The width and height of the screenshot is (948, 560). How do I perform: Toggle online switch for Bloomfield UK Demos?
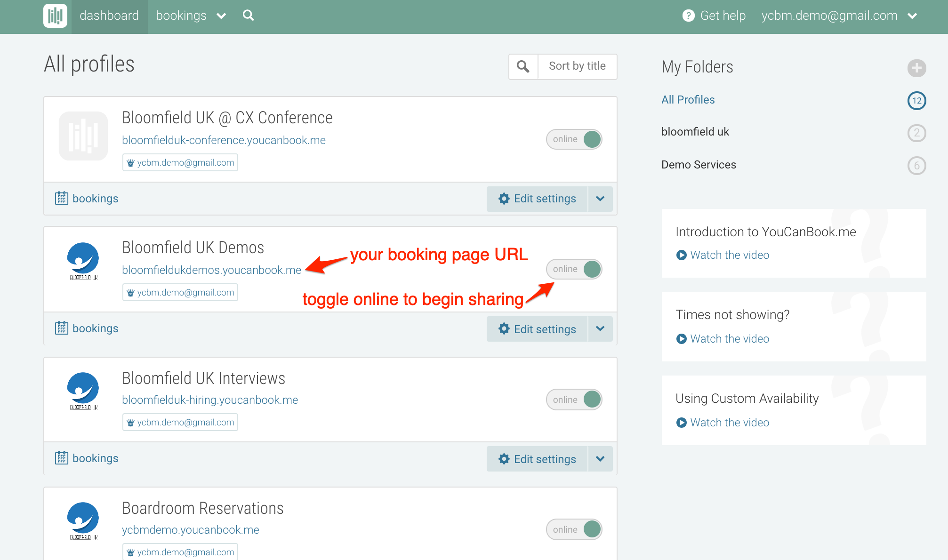pyautogui.click(x=574, y=269)
